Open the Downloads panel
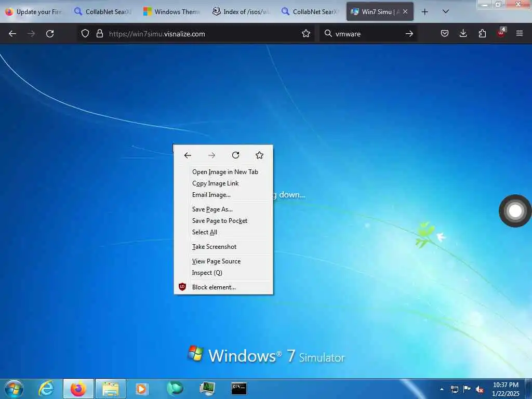This screenshot has width=532, height=399. 463,34
